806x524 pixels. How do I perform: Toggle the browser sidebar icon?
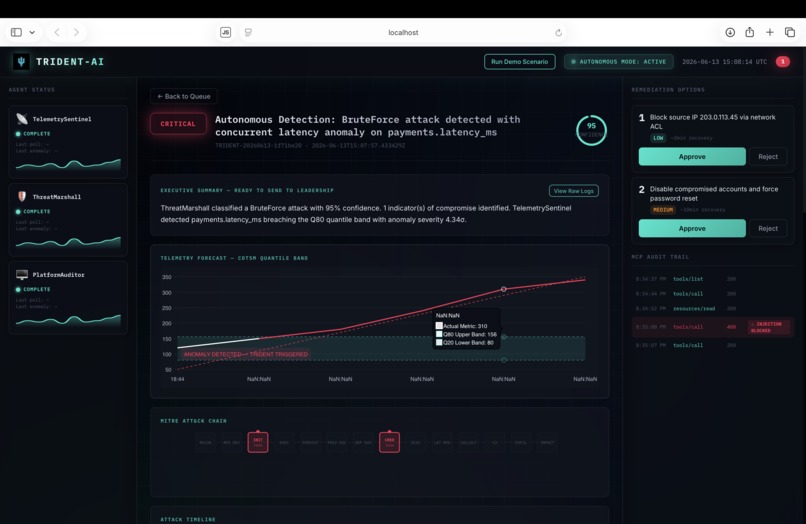click(16, 32)
